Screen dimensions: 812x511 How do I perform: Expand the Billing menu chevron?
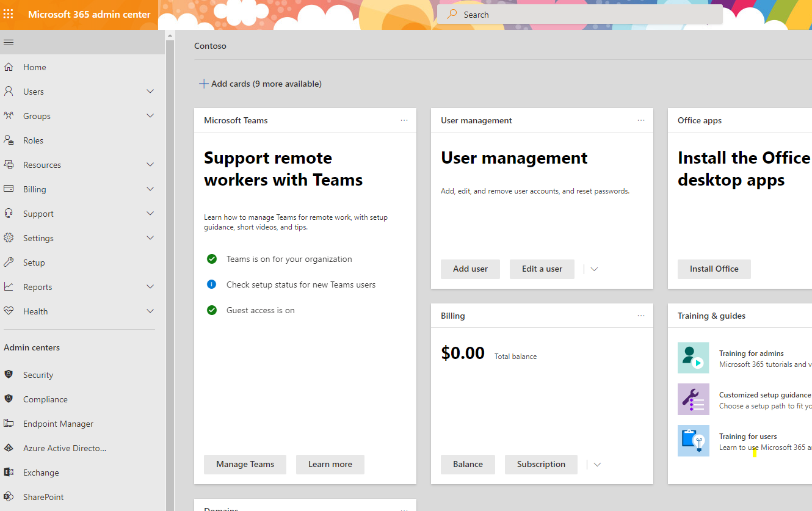(x=150, y=189)
